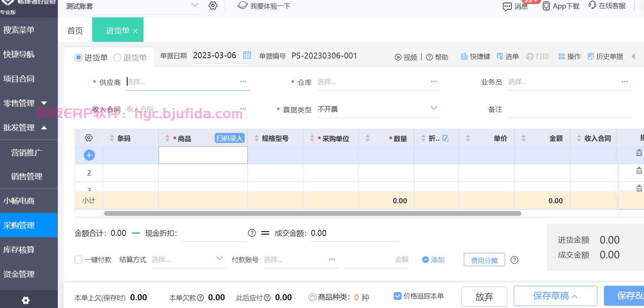This screenshot has height=308, width=644.
Task: Click 此后应付 help icon
Action: pos(267,298)
